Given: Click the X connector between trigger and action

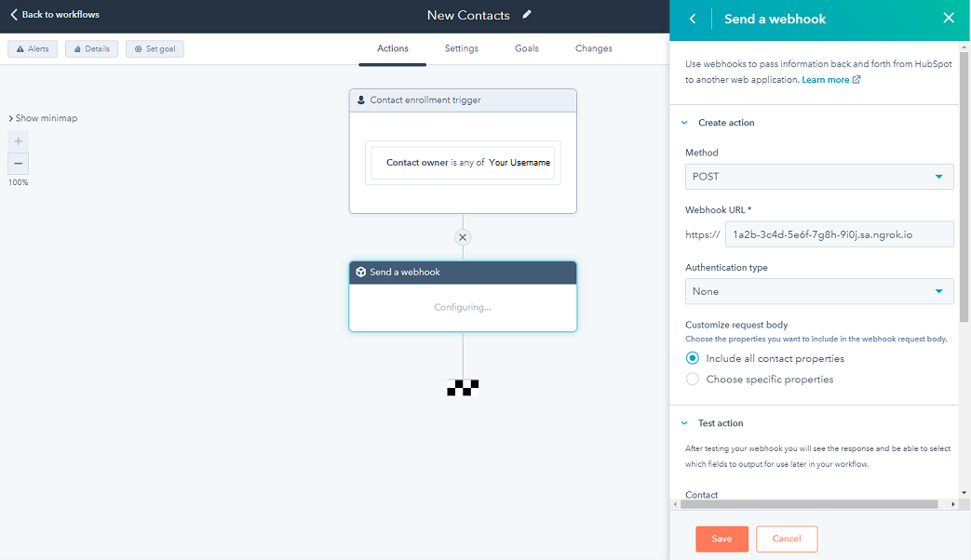Looking at the screenshot, I should click(463, 237).
